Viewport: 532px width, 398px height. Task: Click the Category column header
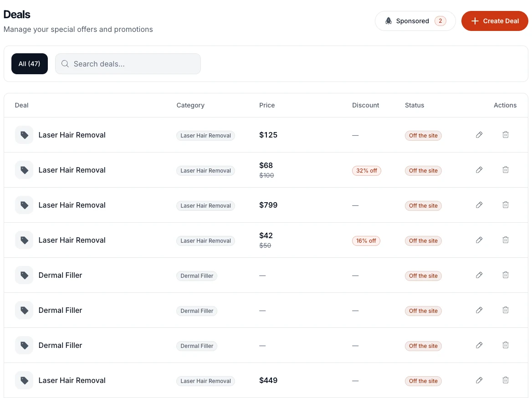(x=190, y=105)
